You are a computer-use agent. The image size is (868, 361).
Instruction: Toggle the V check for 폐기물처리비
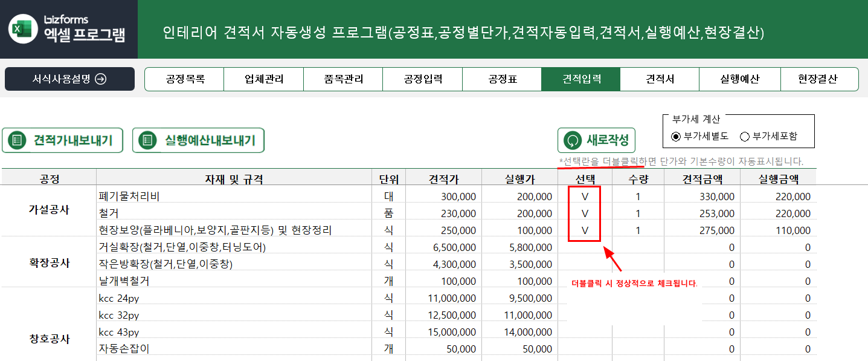585,196
